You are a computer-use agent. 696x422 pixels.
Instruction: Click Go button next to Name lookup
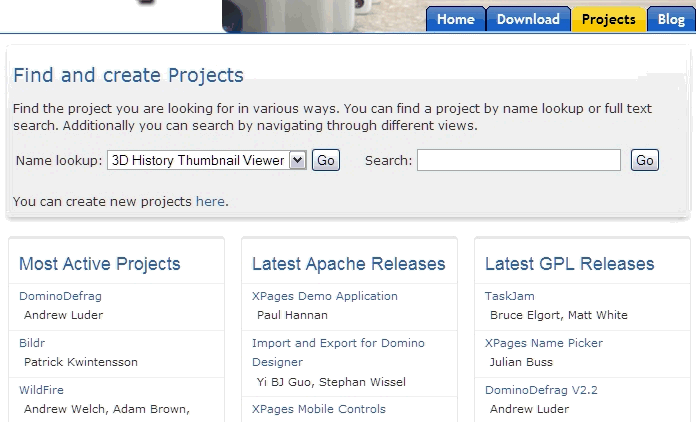point(326,160)
